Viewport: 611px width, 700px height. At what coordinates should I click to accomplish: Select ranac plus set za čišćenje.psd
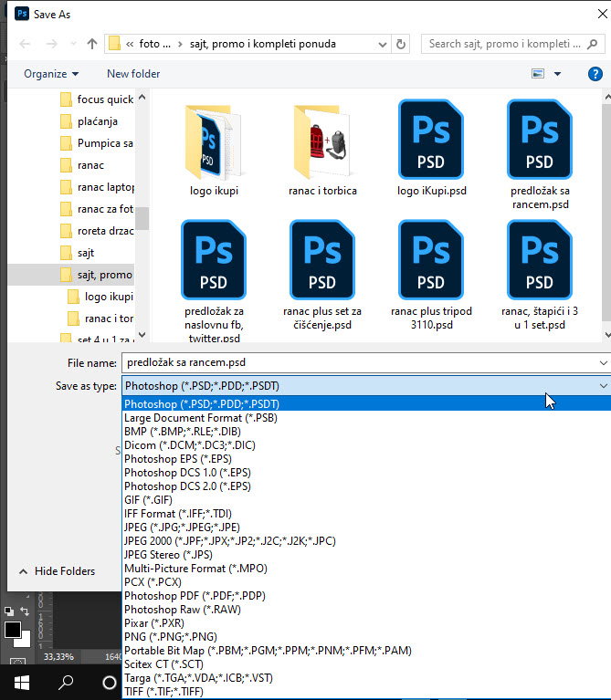pyautogui.click(x=322, y=275)
